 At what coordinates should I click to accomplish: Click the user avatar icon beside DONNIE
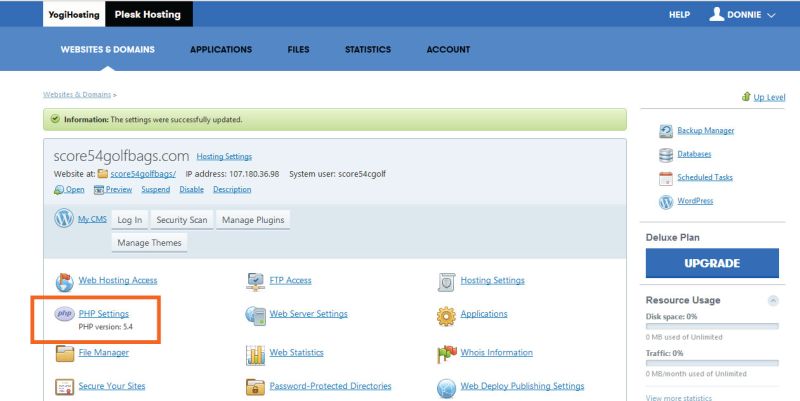(x=716, y=14)
